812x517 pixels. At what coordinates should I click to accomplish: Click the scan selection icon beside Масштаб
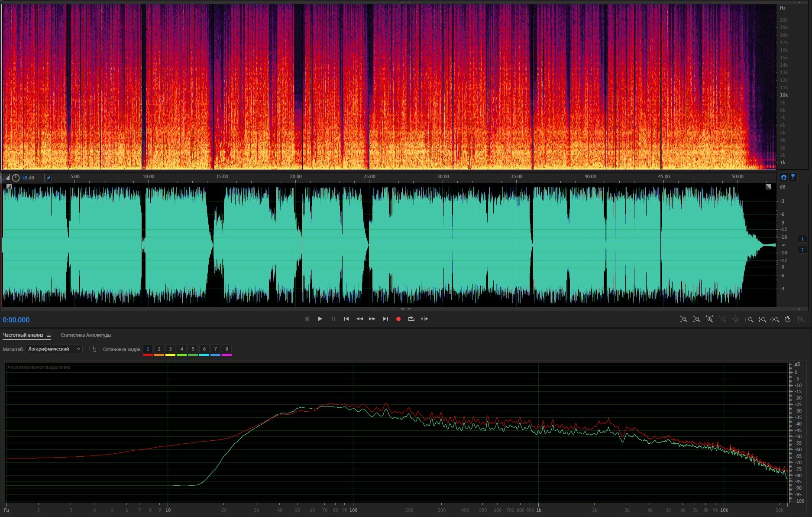click(92, 349)
